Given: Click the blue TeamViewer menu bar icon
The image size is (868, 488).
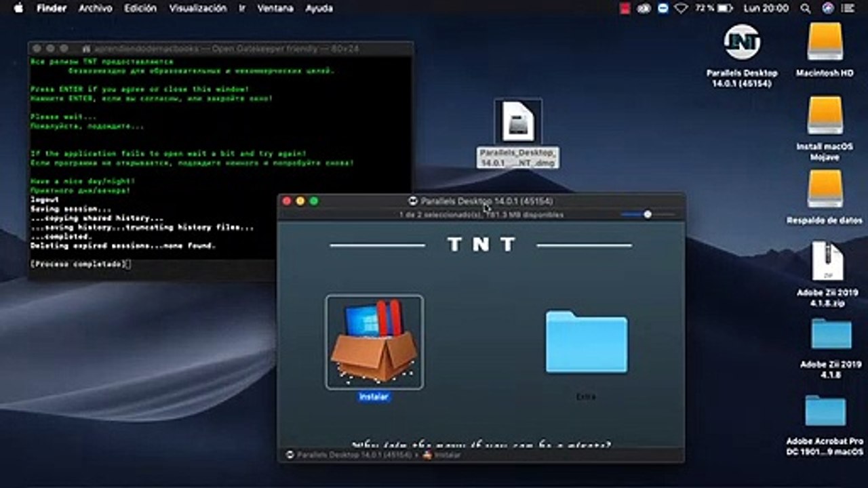Looking at the screenshot, I should 663,8.
